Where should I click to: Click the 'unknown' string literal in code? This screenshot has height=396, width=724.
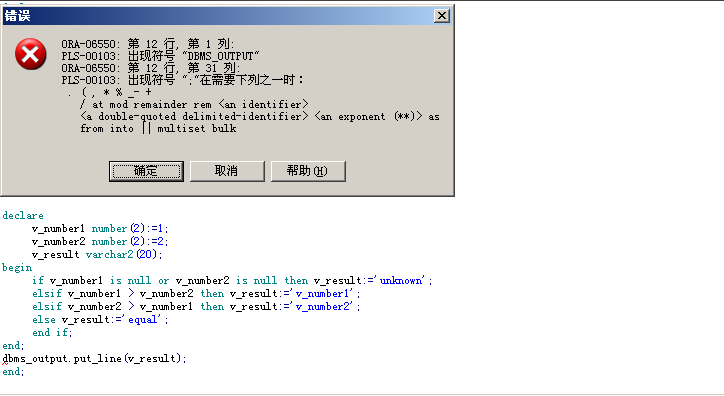[x=401, y=281]
